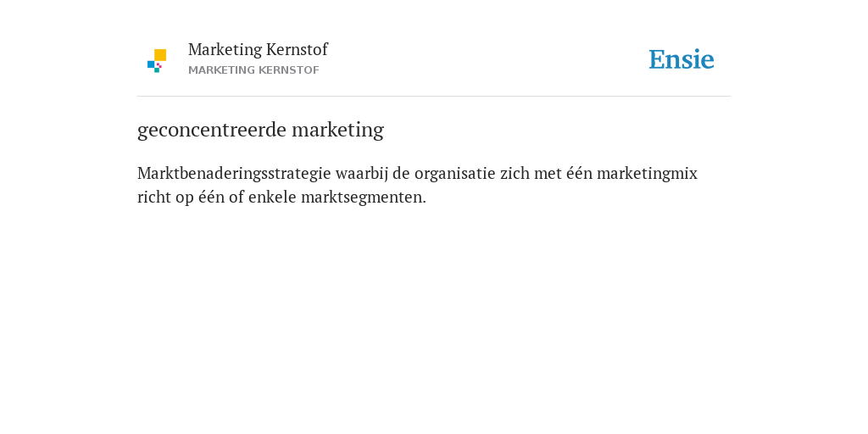The width and height of the screenshot is (868, 434).
Task: Click the word organisatie in the definition
Action: (455, 174)
